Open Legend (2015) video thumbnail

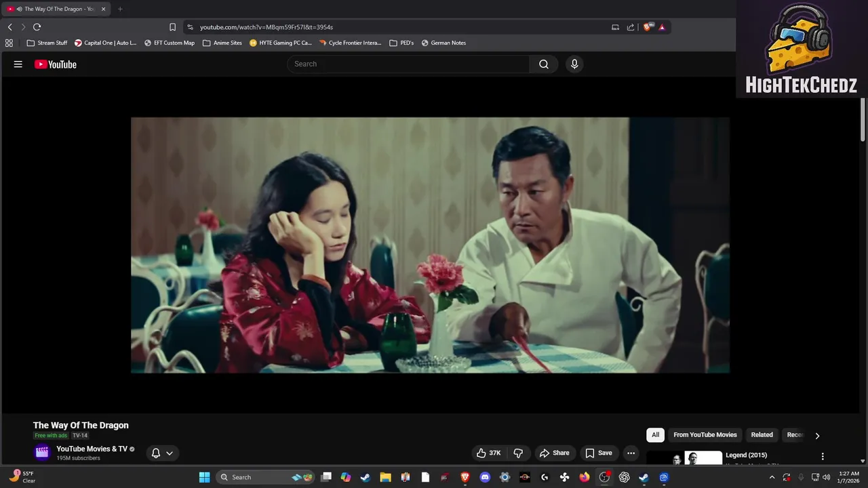[x=684, y=457]
